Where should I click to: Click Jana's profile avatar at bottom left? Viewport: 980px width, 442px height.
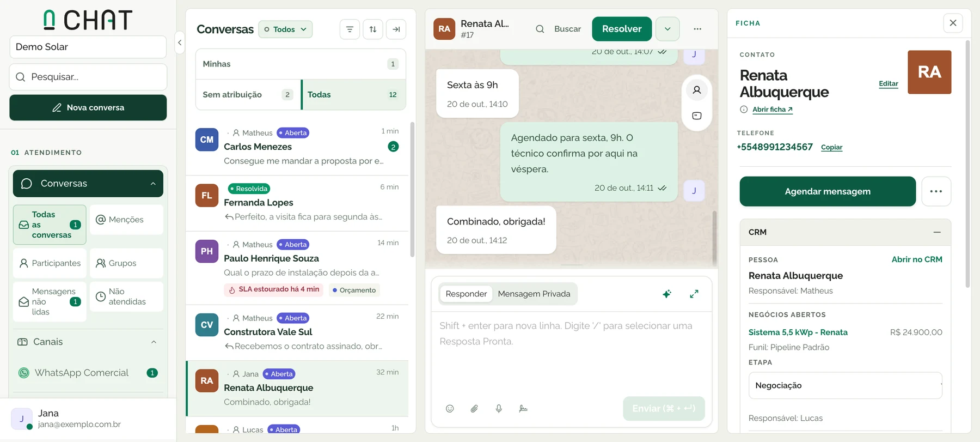click(x=22, y=419)
